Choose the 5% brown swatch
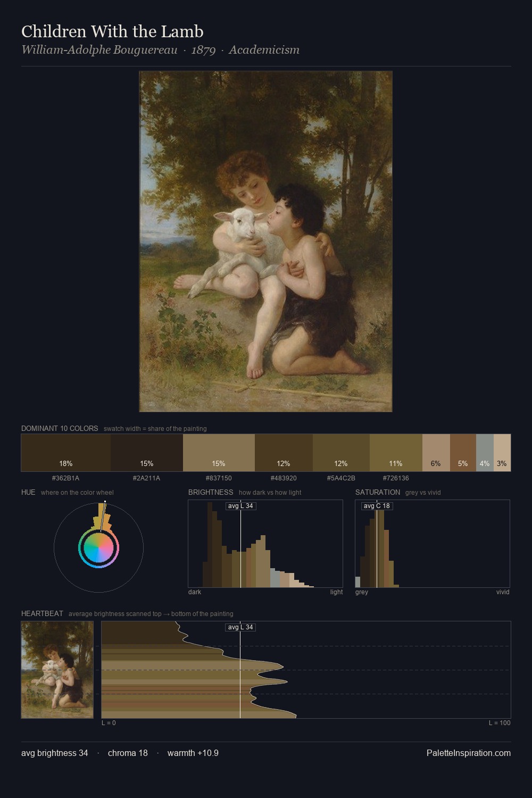532x798 pixels. click(x=463, y=453)
